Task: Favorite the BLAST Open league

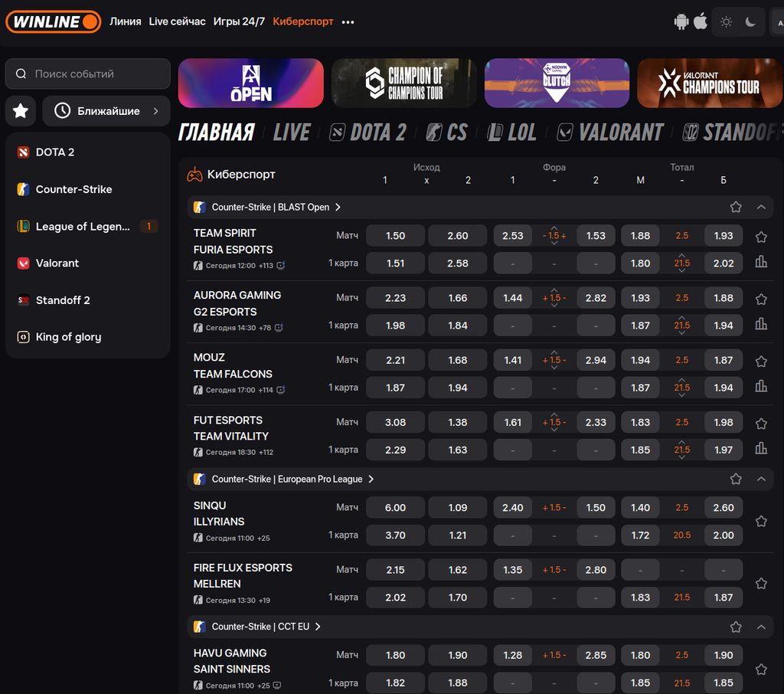Action: pos(736,207)
